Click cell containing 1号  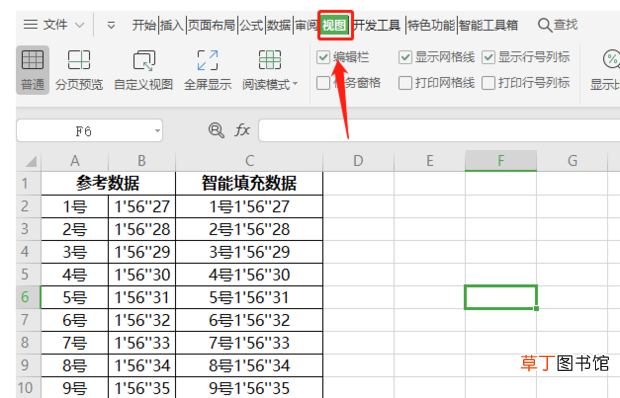(75, 206)
